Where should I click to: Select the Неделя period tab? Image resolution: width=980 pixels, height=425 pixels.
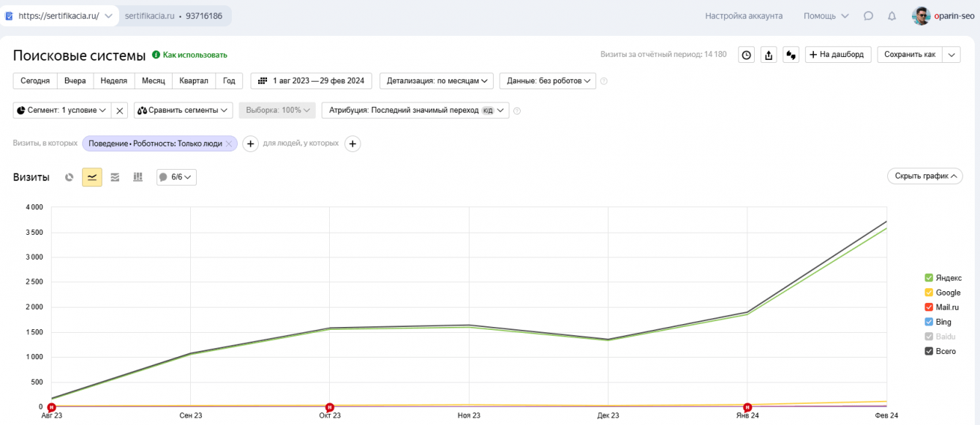click(114, 81)
